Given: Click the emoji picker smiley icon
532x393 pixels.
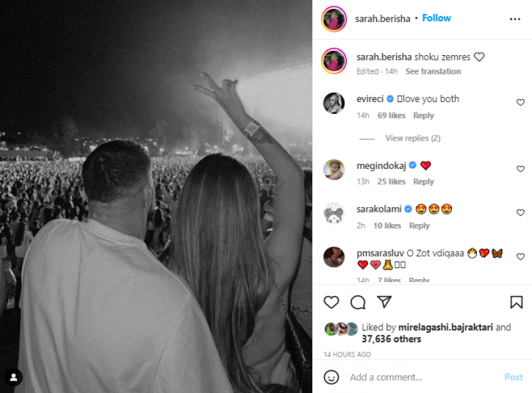Looking at the screenshot, I should 332,377.
